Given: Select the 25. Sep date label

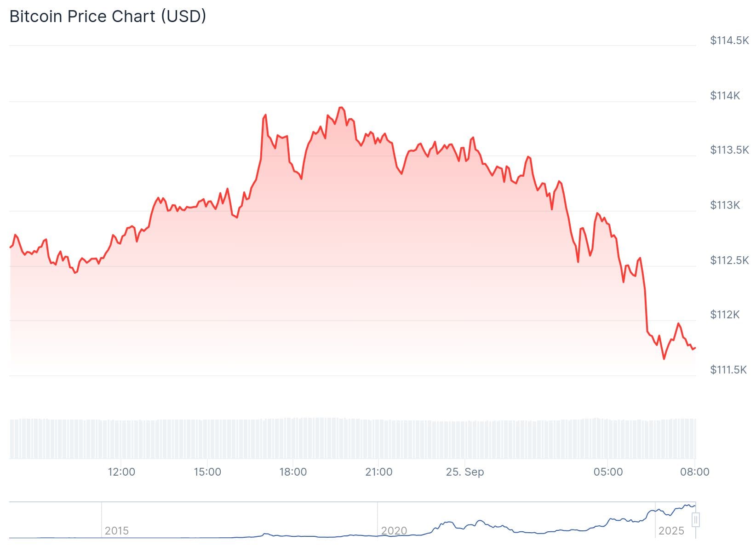Looking at the screenshot, I should (465, 472).
